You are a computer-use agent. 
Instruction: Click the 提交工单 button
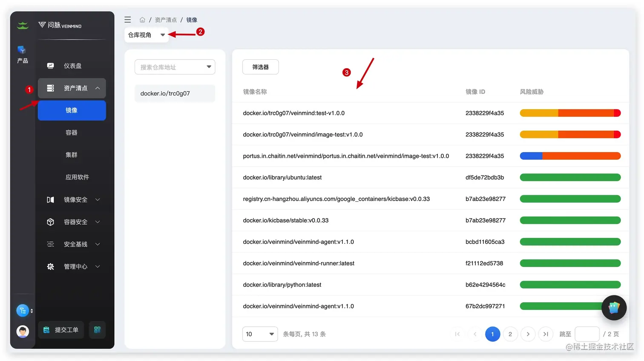[x=61, y=329]
